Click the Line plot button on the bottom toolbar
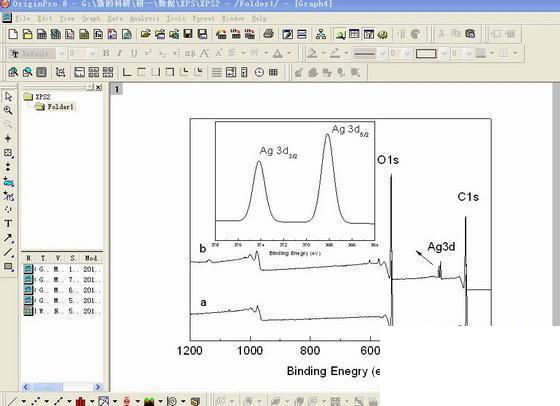Image resolution: width=560 pixels, height=406 pixels. pos(12,402)
